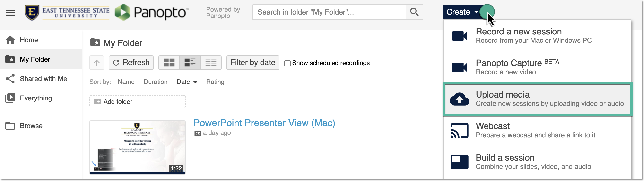
Task: Switch to grid thumbnail view
Action: (x=169, y=62)
